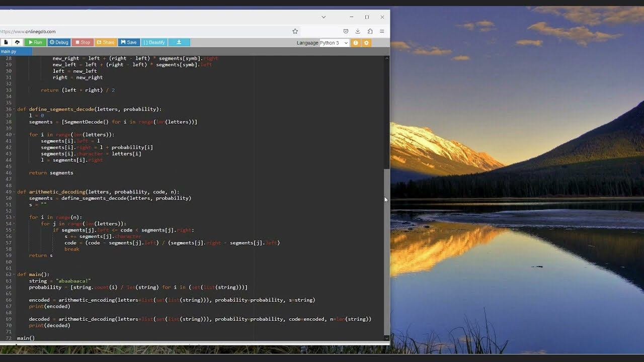Screen dimensions: 644x362
Task: Collapse the for loop at line 40
Action: (14, 135)
